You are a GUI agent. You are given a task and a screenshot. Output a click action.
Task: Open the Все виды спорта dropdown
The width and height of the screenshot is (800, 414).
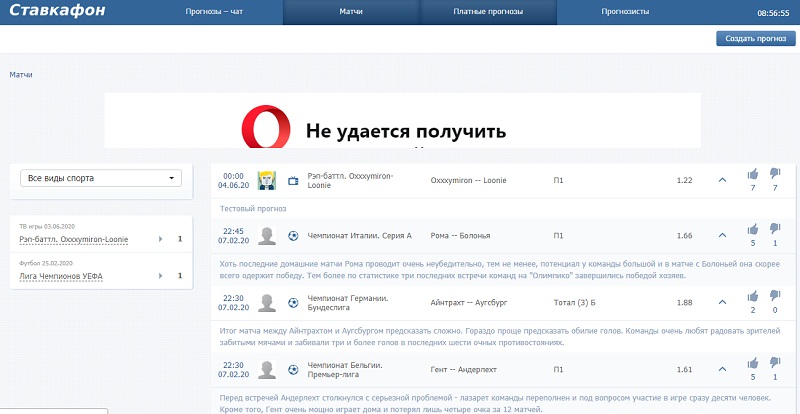tap(101, 178)
